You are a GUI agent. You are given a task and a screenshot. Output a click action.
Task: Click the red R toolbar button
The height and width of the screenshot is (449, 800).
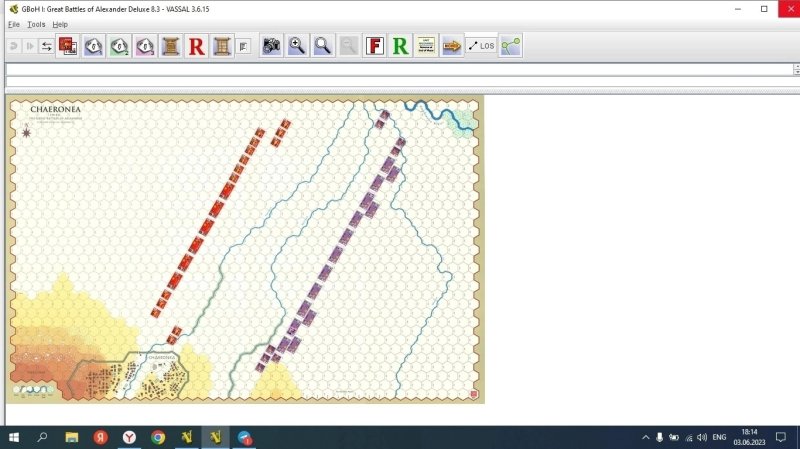196,46
